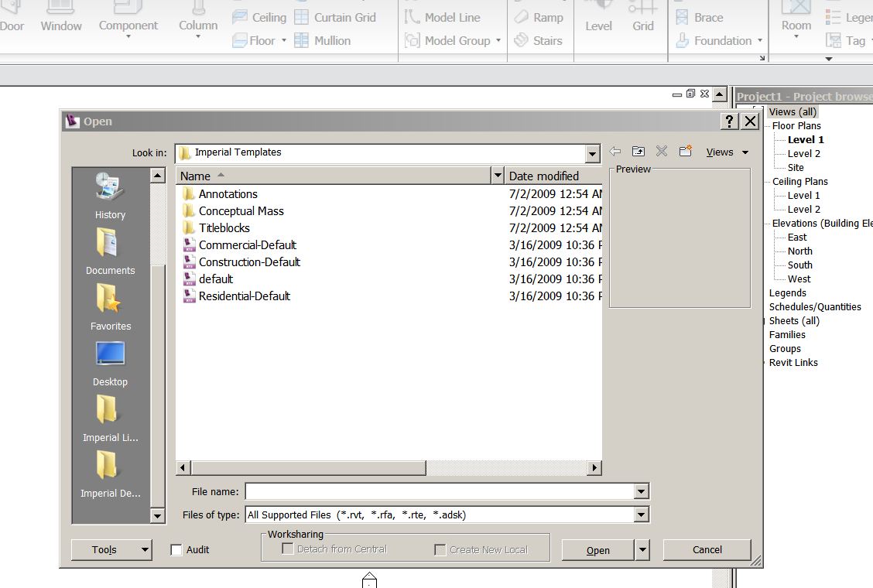This screenshot has height=588, width=873.
Task: Sort files by Name column header
Action: click(334, 176)
